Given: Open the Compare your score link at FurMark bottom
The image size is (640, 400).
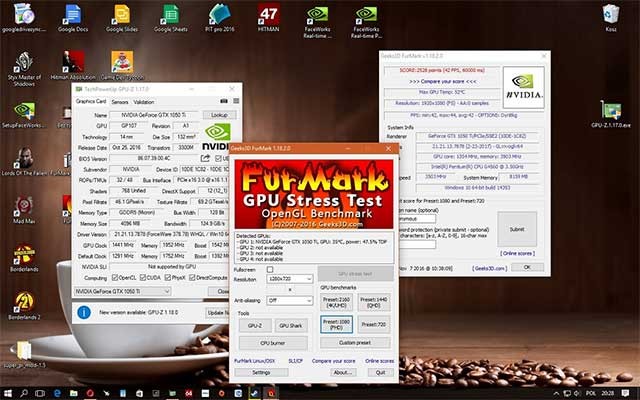Looking at the screenshot, I should pyautogui.click(x=333, y=361).
